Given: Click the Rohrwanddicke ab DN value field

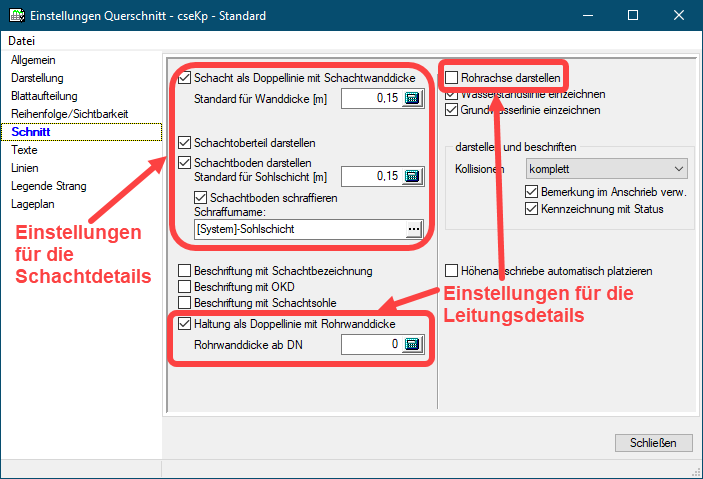Looking at the screenshot, I should point(370,345).
